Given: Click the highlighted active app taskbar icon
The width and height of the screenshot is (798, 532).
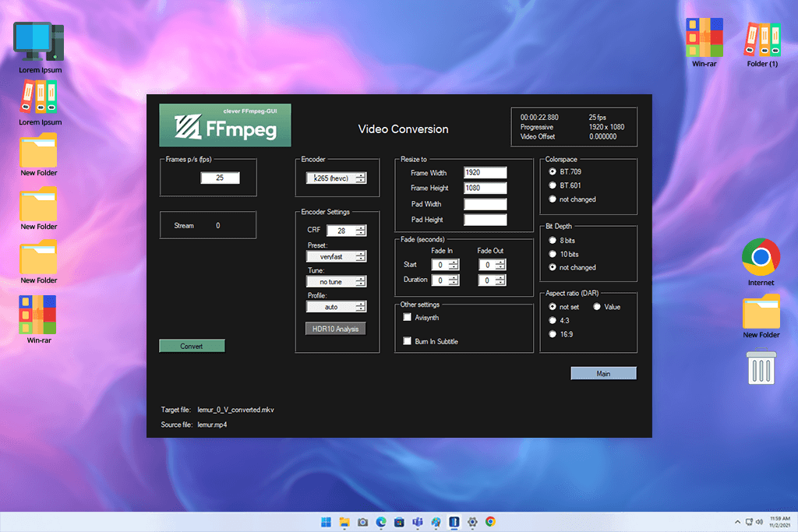Looking at the screenshot, I should (454, 522).
